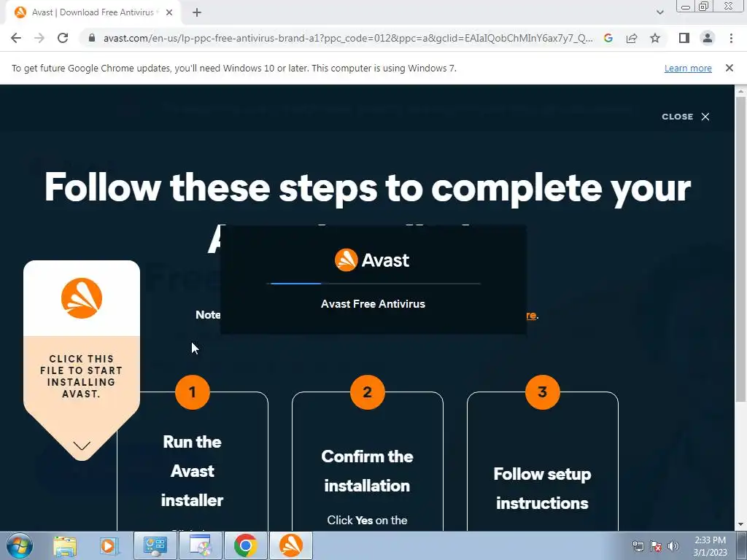Click the down chevron on installer pointer
This screenshot has height=560, width=747.
click(x=82, y=446)
